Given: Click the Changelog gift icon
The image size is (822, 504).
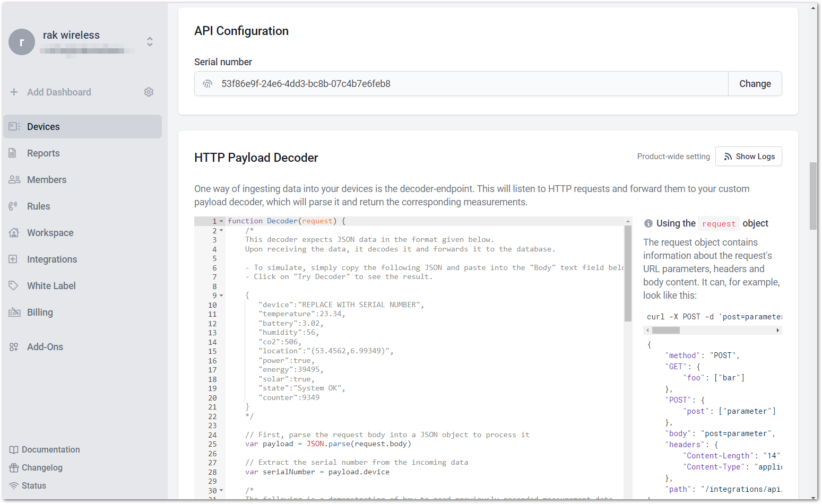Looking at the screenshot, I should pyautogui.click(x=14, y=467).
